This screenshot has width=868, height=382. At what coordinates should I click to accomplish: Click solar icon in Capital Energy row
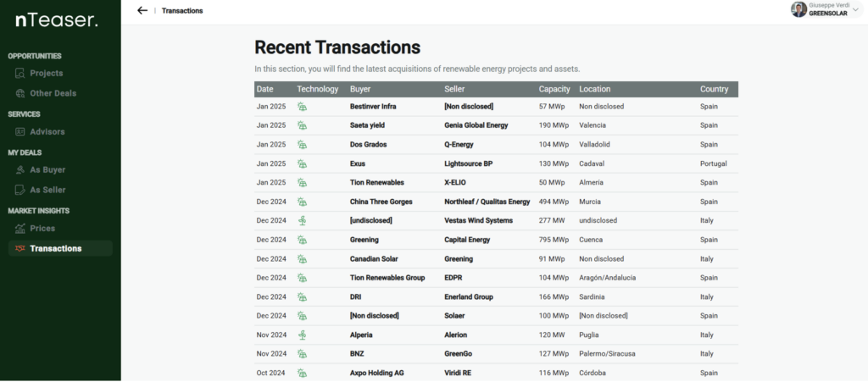coord(302,240)
